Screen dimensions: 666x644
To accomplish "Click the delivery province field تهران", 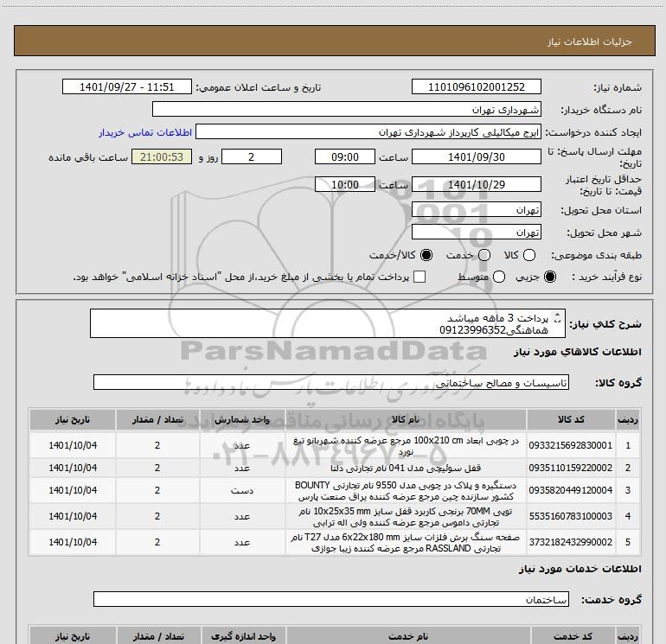I will [x=476, y=209].
